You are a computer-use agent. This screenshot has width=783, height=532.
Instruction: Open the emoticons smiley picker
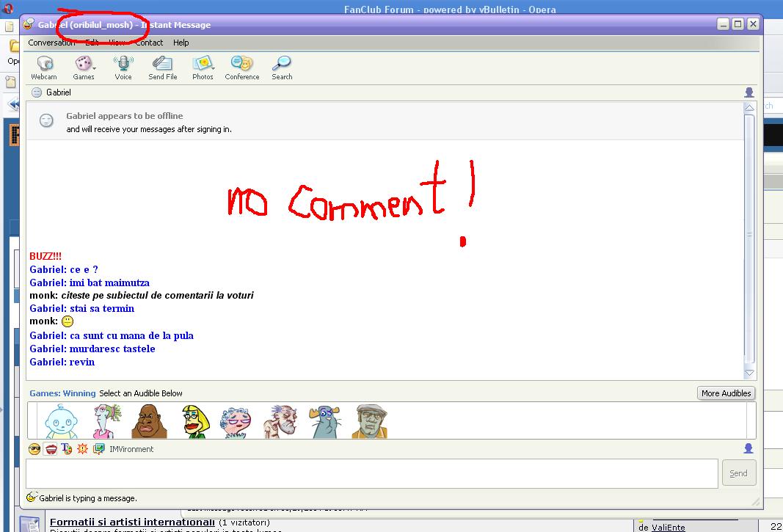tap(34, 449)
